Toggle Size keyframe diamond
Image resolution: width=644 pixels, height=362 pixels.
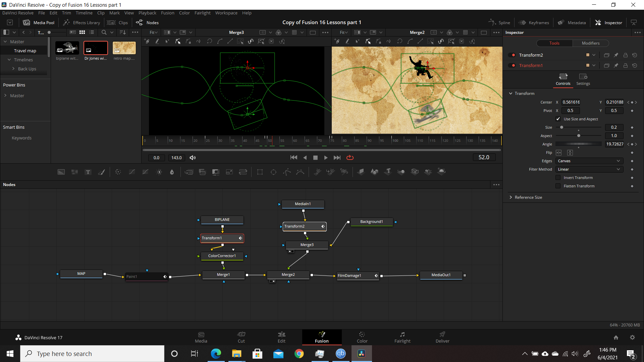coord(632,127)
